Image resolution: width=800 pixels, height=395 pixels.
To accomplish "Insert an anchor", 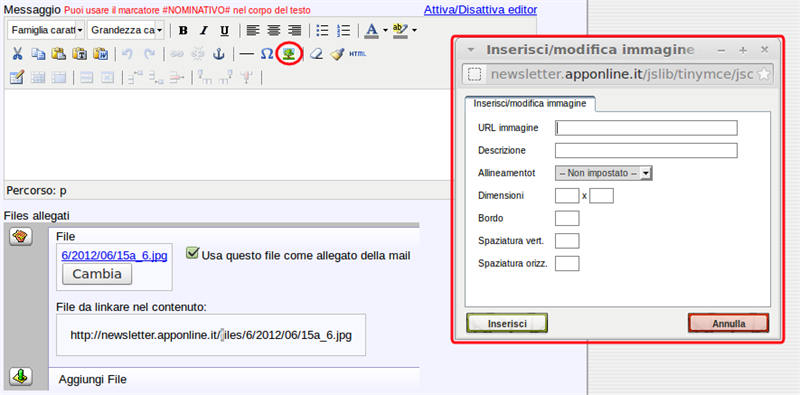I will pos(218,54).
